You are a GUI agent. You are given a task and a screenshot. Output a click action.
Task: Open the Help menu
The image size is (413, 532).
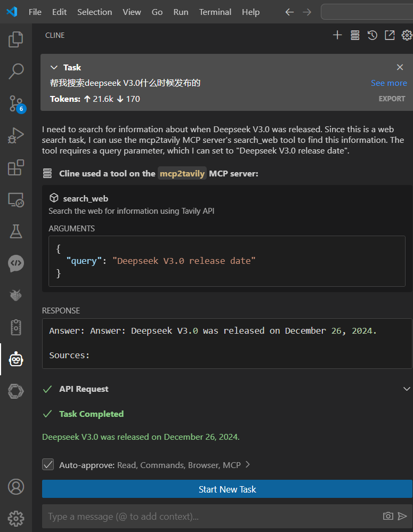coord(250,12)
